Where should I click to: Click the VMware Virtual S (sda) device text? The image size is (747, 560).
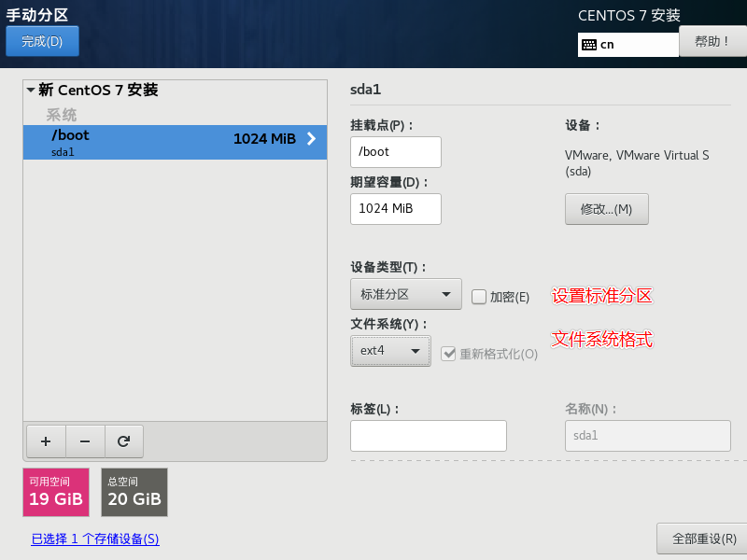(x=637, y=162)
